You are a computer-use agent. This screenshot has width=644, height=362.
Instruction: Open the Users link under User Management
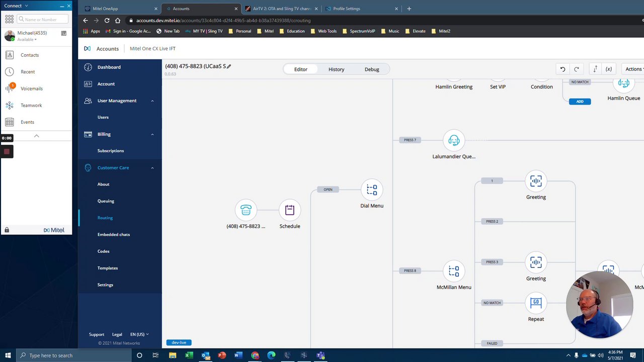click(103, 117)
